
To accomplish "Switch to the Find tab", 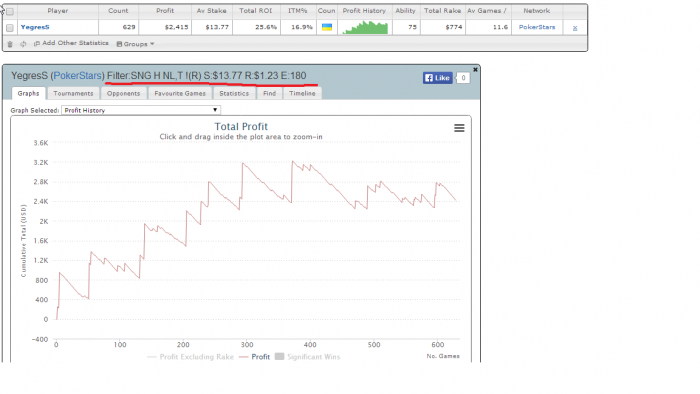I will 269,93.
